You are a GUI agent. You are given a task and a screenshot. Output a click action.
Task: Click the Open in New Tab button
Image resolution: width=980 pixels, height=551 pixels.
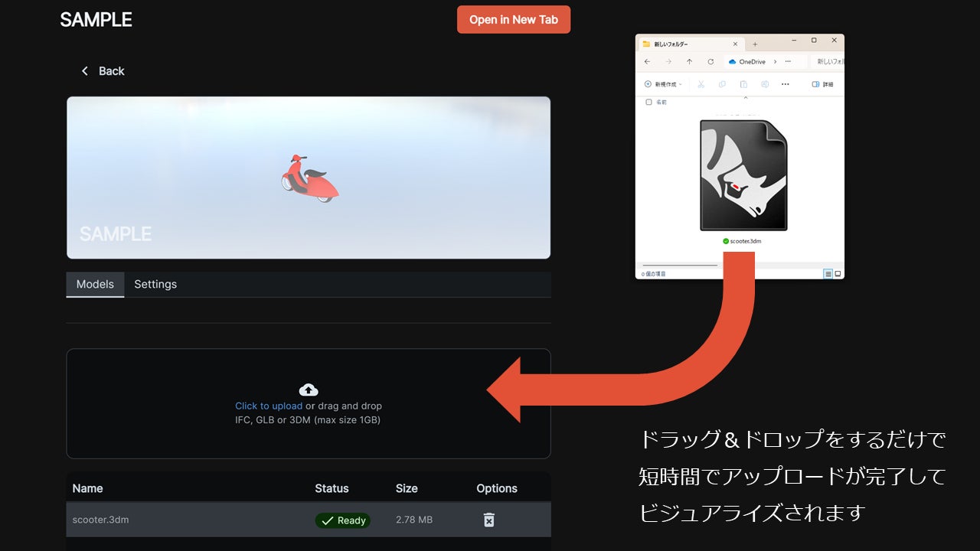click(513, 20)
